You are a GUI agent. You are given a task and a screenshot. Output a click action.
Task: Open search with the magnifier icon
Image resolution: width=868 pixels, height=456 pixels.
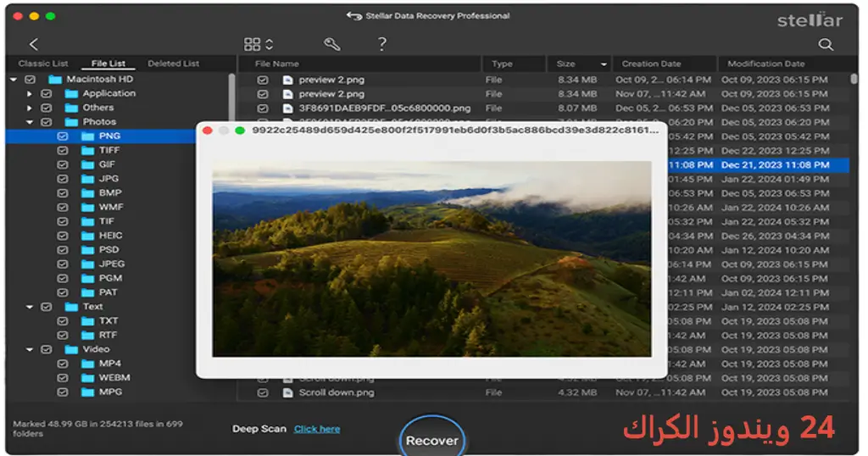826,45
